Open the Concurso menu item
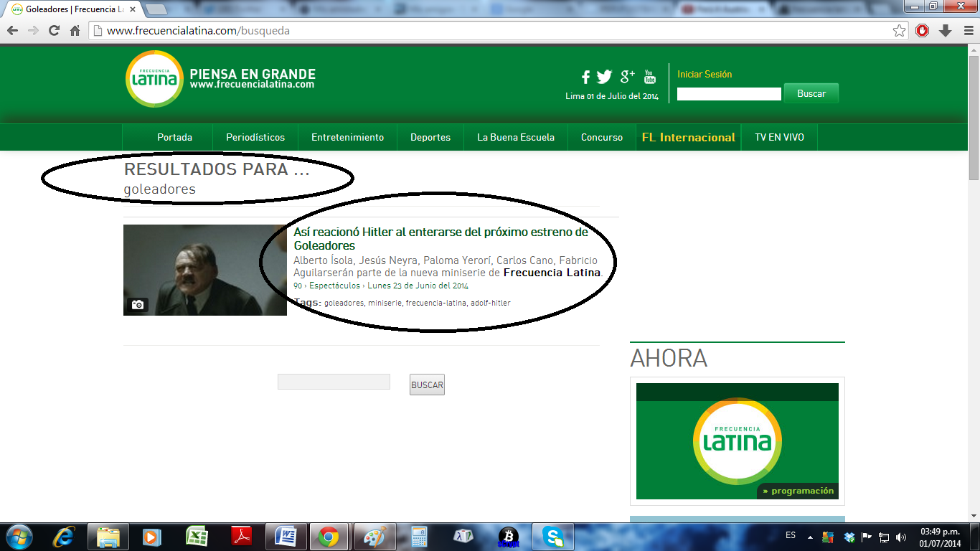 (602, 137)
